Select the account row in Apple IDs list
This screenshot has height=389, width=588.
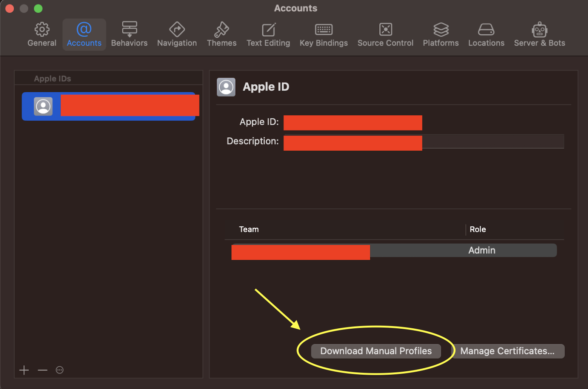click(109, 106)
